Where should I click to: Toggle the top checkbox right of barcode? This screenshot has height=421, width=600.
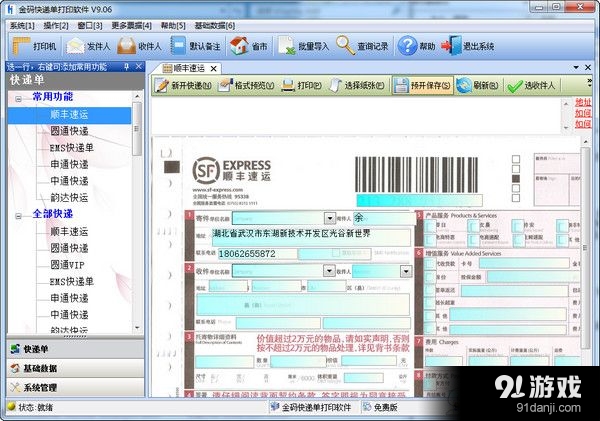(x=516, y=159)
